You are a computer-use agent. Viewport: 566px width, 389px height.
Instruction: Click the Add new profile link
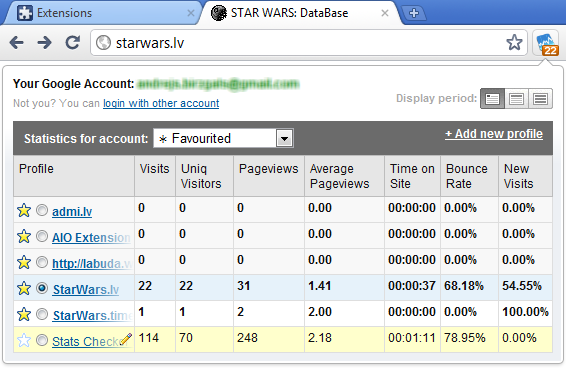point(494,134)
